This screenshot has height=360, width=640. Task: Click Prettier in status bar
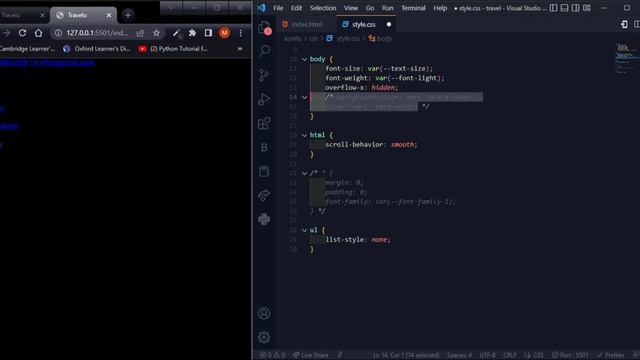point(611,355)
